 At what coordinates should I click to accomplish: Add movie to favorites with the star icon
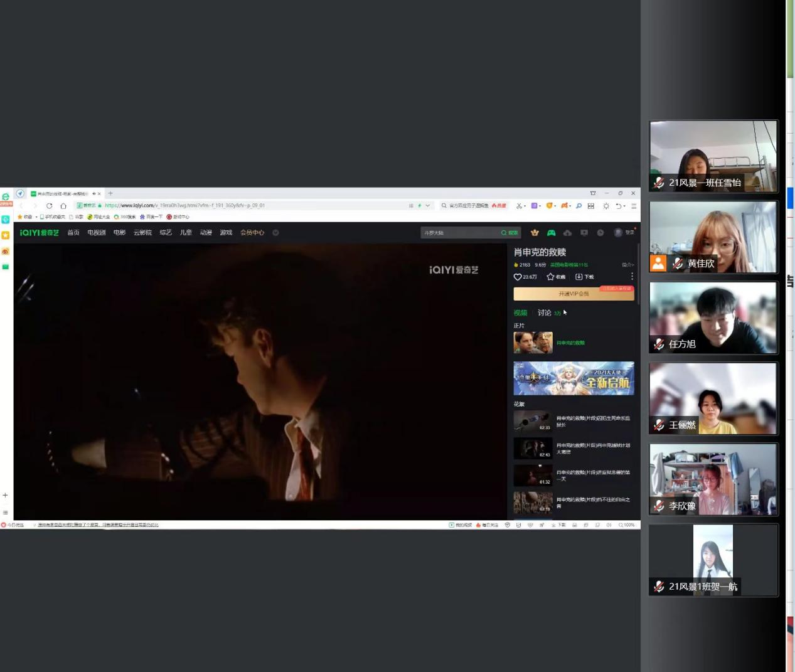point(550,277)
